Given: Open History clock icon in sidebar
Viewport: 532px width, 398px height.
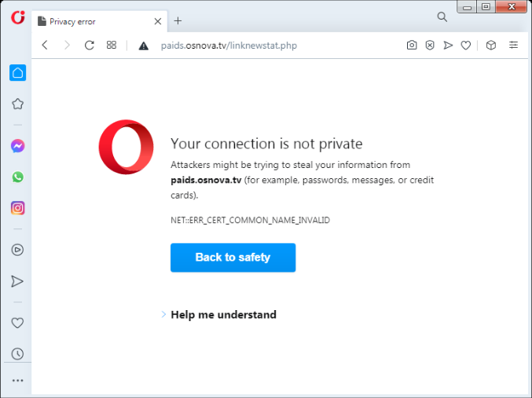Looking at the screenshot, I should click(x=17, y=353).
